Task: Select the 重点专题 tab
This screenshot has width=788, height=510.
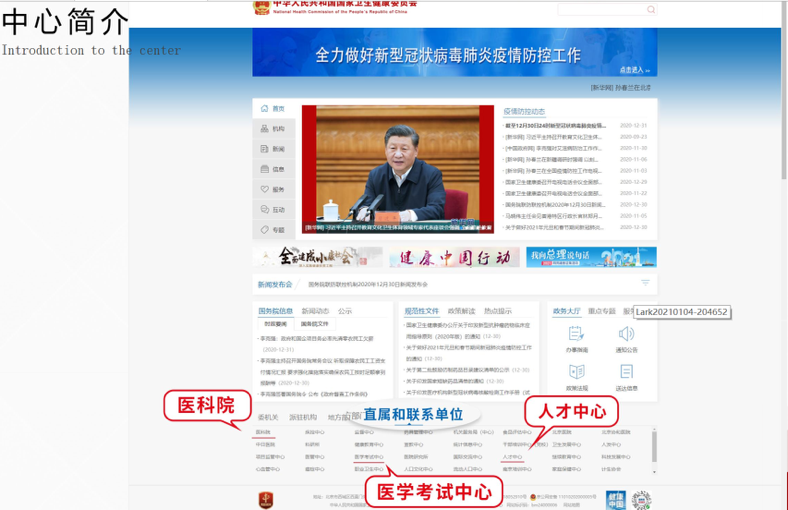Action: [602, 311]
